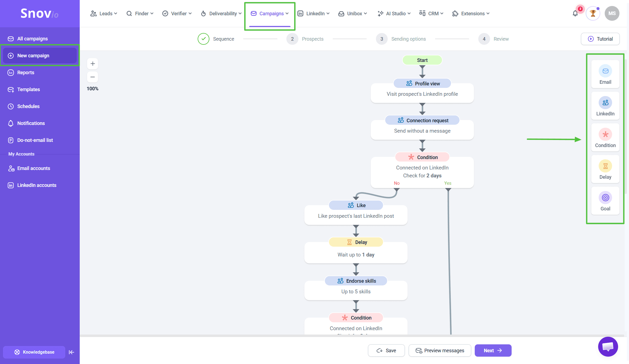Click the trophy achievements icon
This screenshot has width=629, height=364.
point(593,13)
